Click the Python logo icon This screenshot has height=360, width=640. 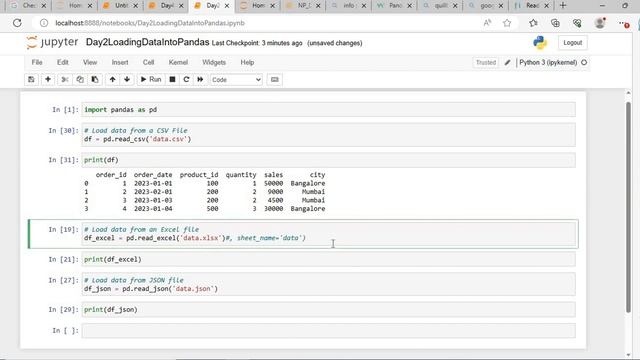540,42
